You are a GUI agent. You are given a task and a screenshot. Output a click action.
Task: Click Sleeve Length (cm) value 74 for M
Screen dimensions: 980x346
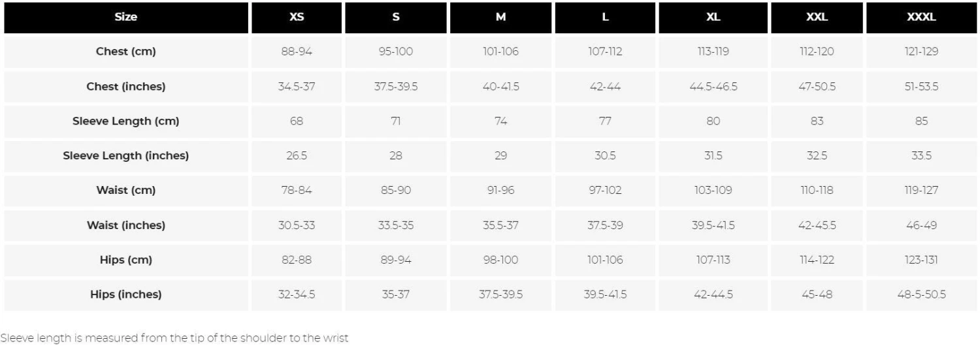click(x=500, y=121)
